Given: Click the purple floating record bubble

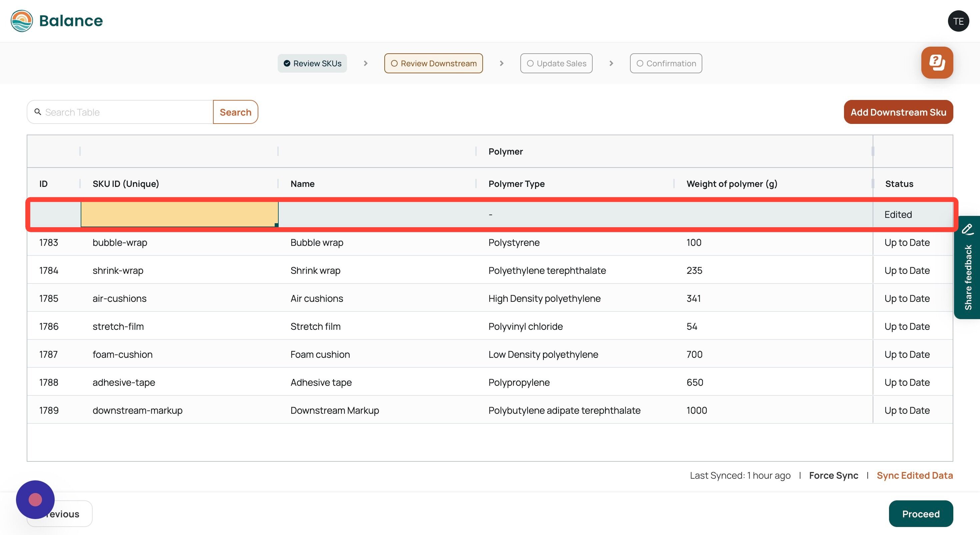Looking at the screenshot, I should click(35, 499).
